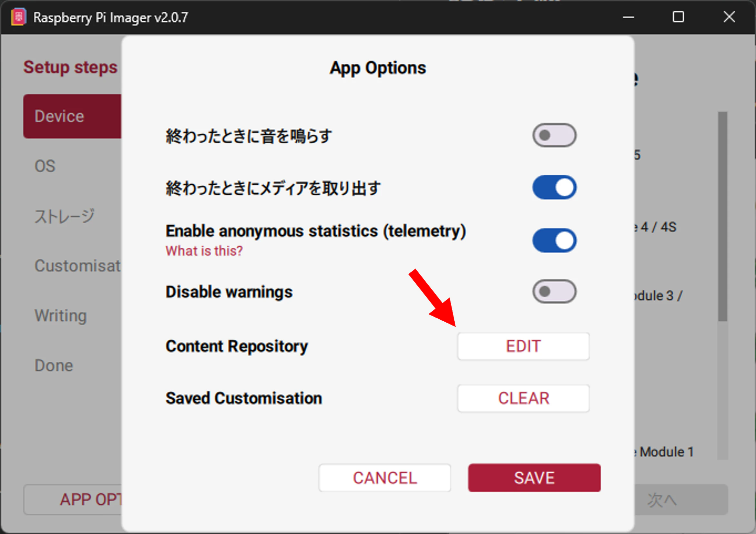The image size is (756, 534).
Task: Click CLEAR for Saved Customisation
Action: coord(523,398)
